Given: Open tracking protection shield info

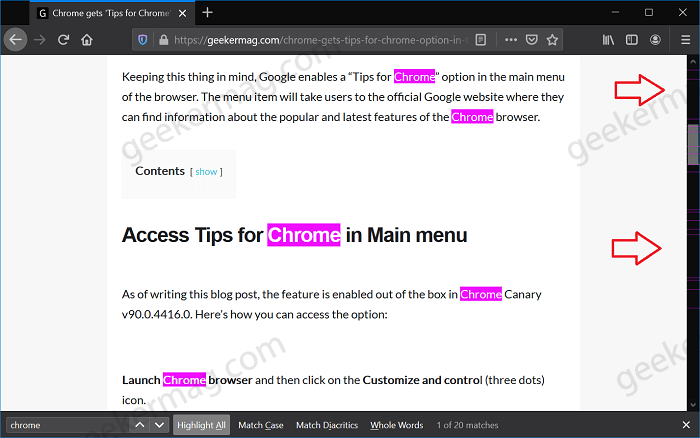Looking at the screenshot, I should (142, 40).
